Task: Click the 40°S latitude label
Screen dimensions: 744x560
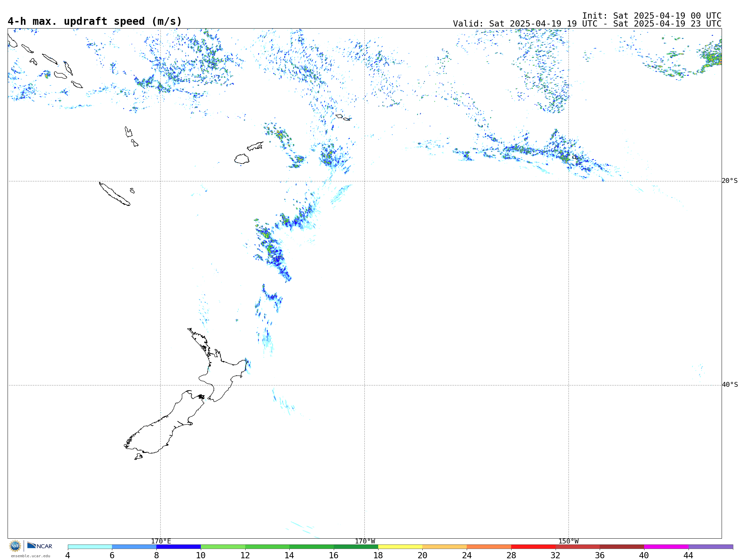Action: click(x=730, y=385)
